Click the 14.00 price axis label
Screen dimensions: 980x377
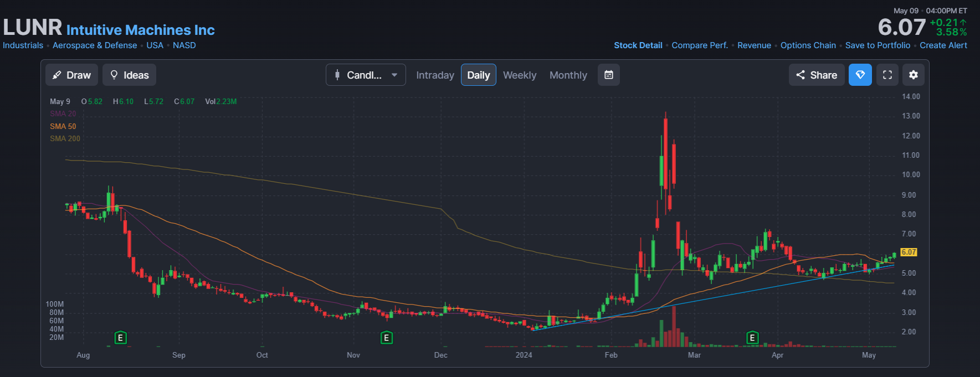(x=911, y=96)
